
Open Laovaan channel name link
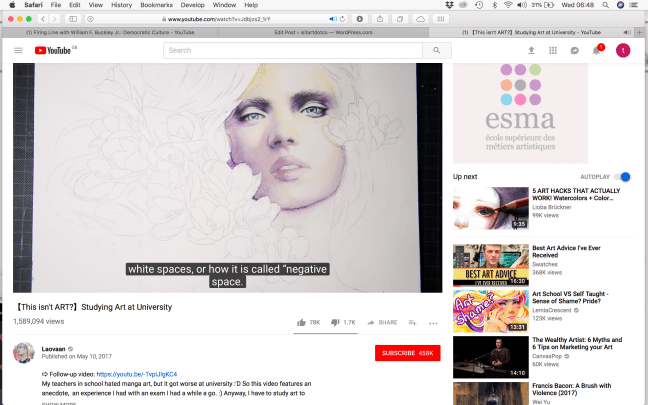pos(53,349)
